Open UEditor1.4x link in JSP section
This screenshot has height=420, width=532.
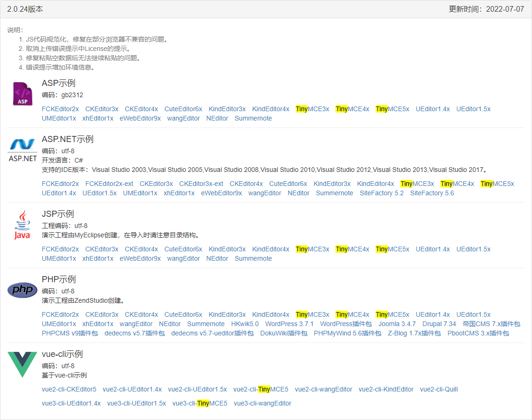[433, 249]
